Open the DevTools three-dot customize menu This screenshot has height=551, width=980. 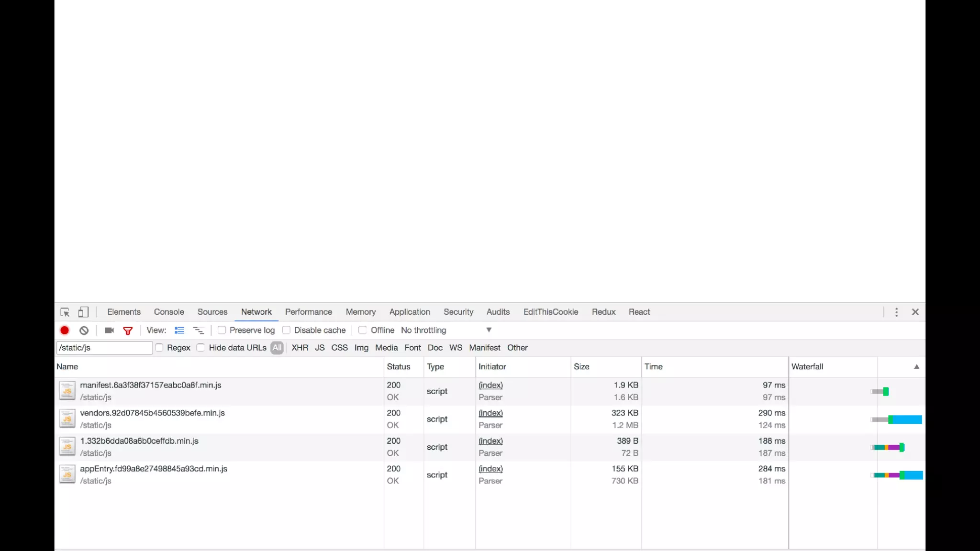pyautogui.click(x=896, y=312)
